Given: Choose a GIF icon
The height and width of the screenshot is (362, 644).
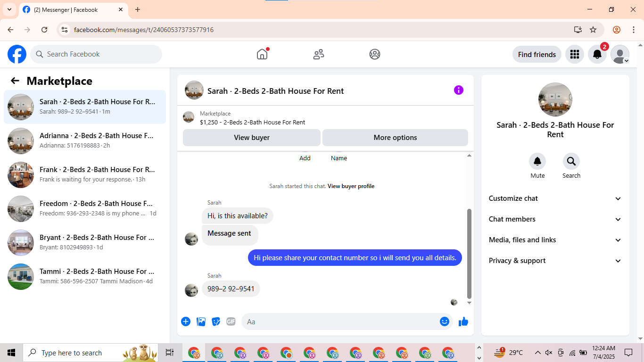Looking at the screenshot, I should tap(231, 321).
